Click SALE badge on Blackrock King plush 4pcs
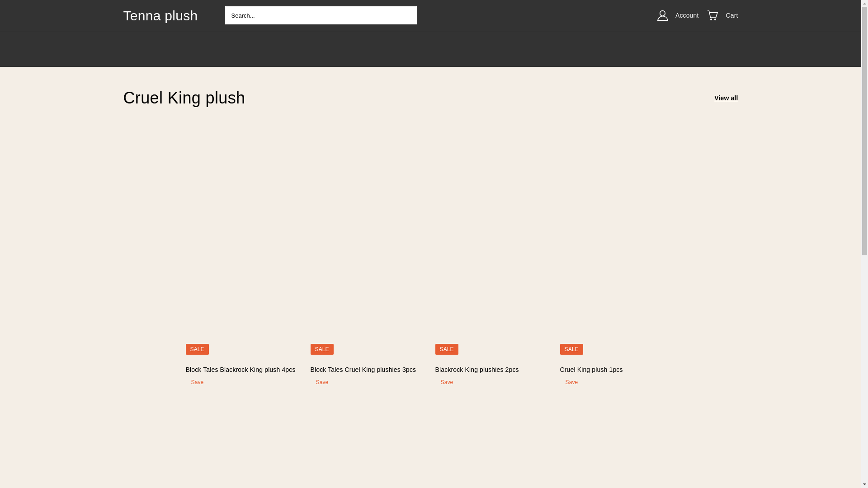This screenshot has width=868, height=488. [197, 349]
